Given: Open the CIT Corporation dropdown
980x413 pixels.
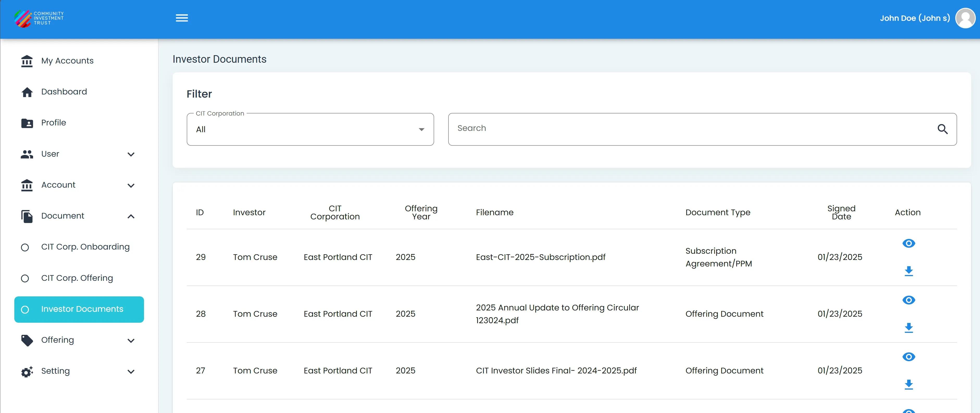Looking at the screenshot, I should pyautogui.click(x=310, y=129).
